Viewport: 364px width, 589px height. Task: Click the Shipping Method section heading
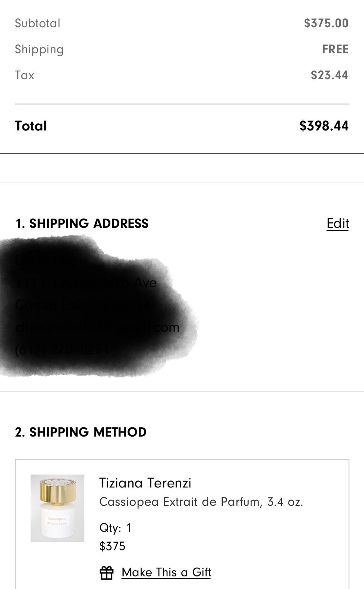tap(81, 432)
